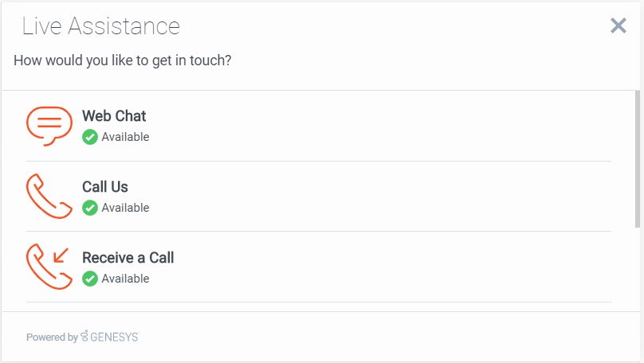Image resolution: width=644 pixels, height=363 pixels.
Task: Click the Web Chat speech bubble icon
Action: pyautogui.click(x=49, y=125)
